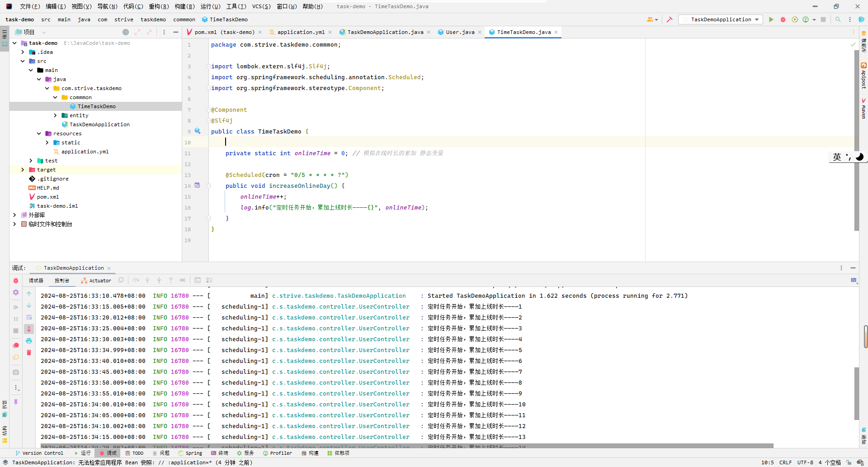Click CRLF line separator in status bar

click(x=785, y=462)
